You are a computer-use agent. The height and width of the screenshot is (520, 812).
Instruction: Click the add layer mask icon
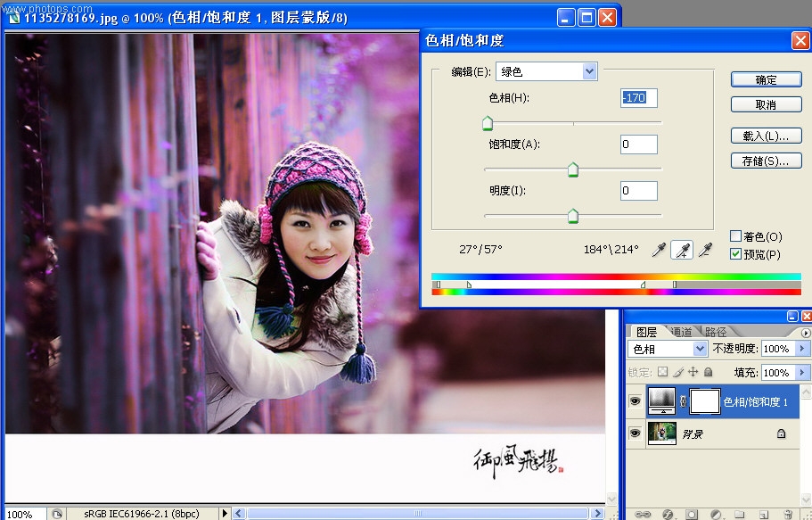(692, 515)
